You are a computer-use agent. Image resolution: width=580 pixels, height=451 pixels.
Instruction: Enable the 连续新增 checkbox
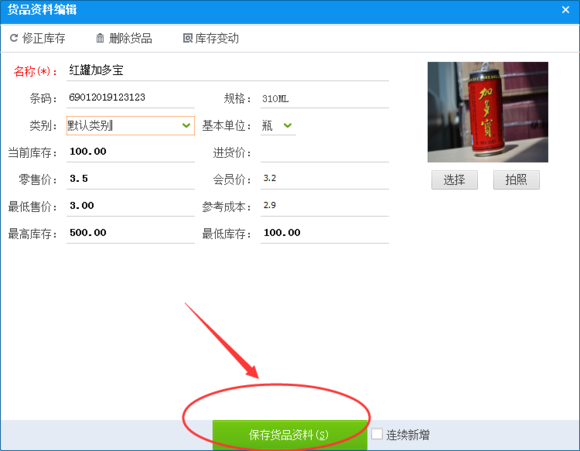377,434
